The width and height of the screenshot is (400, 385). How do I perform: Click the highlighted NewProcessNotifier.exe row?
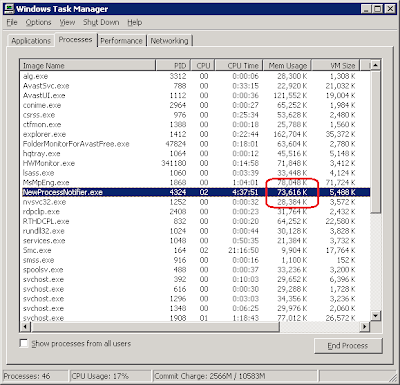point(195,192)
